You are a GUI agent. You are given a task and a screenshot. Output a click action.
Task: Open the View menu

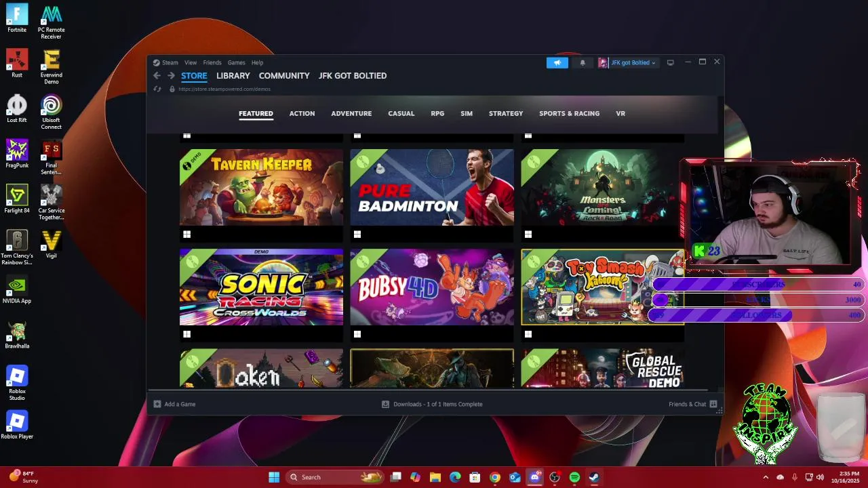(191, 62)
